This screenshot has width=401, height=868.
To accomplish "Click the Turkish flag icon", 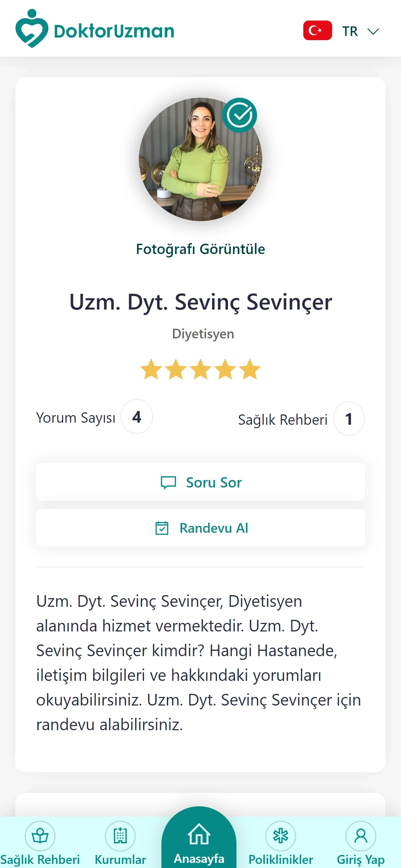I will point(317,31).
